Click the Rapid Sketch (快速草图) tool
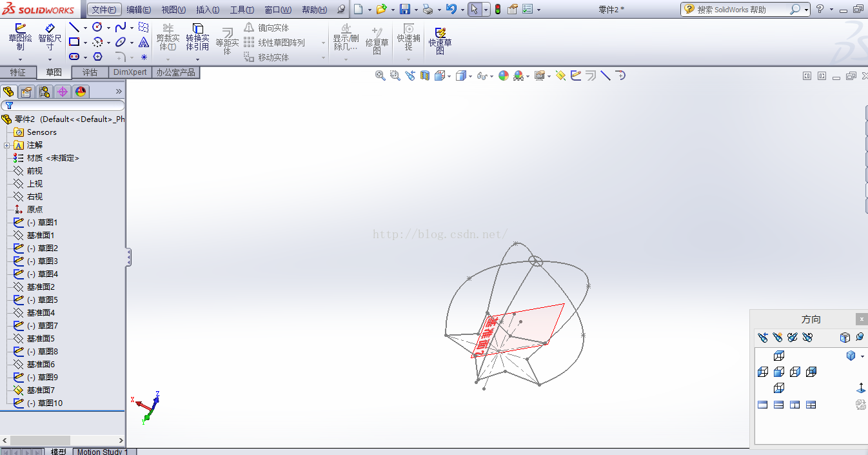This screenshot has height=455, width=868. [x=440, y=41]
